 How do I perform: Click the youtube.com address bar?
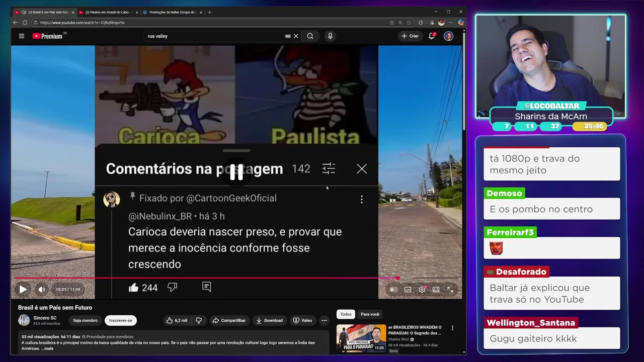click(211, 23)
